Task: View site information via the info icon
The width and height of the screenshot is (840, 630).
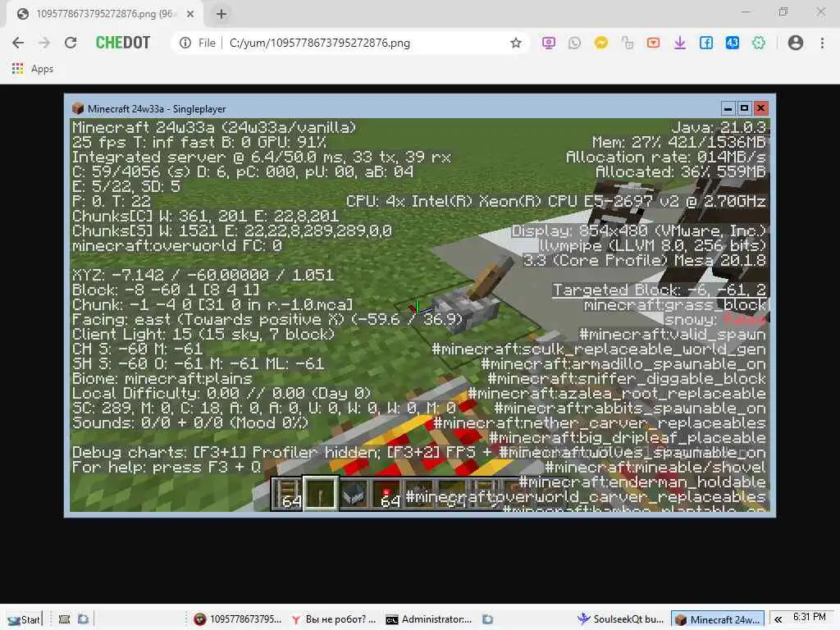Action: [x=185, y=43]
